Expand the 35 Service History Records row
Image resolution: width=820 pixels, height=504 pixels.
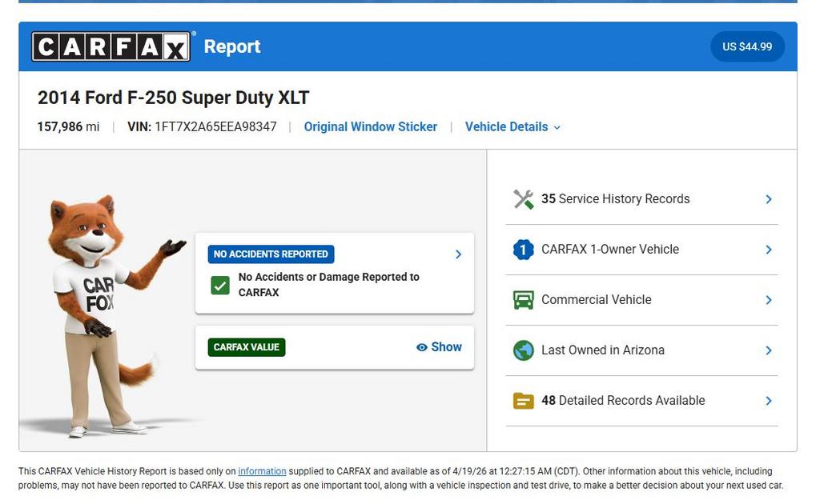click(641, 199)
